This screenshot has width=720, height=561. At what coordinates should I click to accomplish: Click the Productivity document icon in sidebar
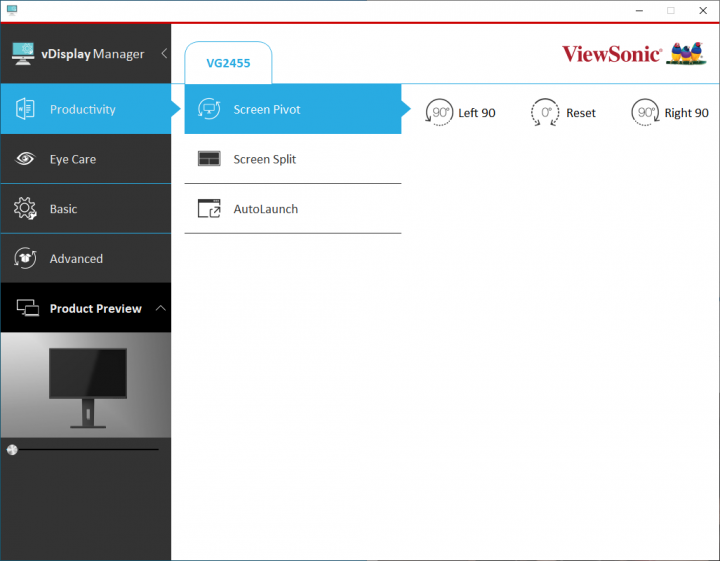tap(25, 109)
